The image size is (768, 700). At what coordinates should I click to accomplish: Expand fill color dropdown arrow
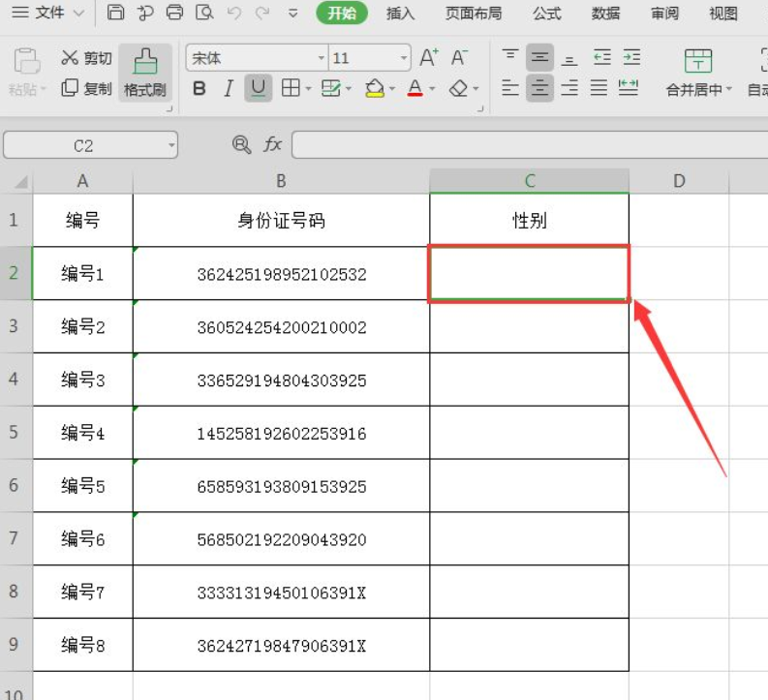392,89
